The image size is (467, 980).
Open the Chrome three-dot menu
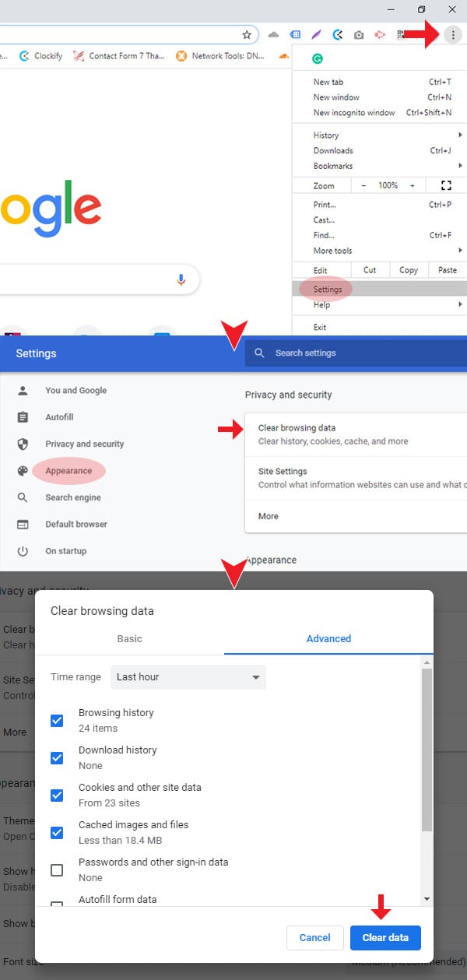point(453,35)
